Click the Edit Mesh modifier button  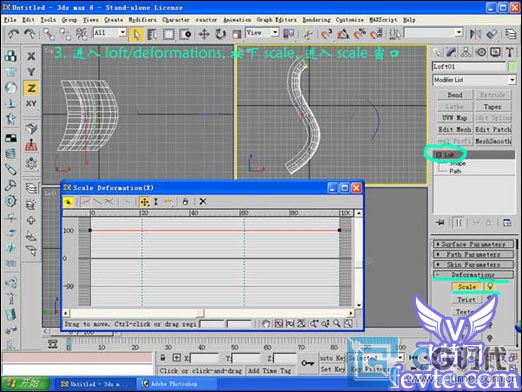pos(455,129)
